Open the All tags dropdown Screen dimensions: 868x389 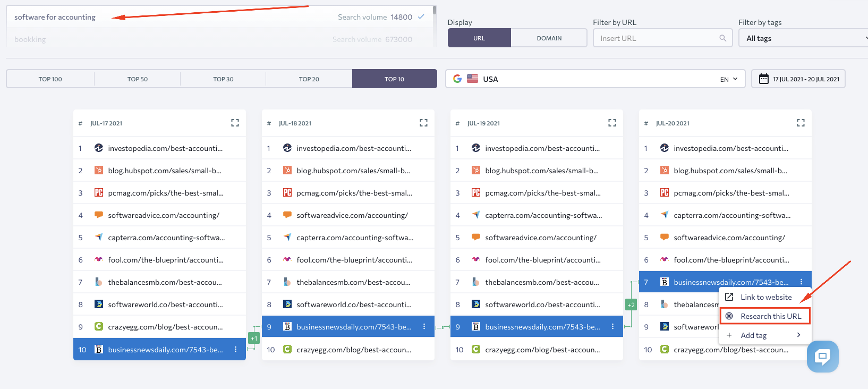803,38
